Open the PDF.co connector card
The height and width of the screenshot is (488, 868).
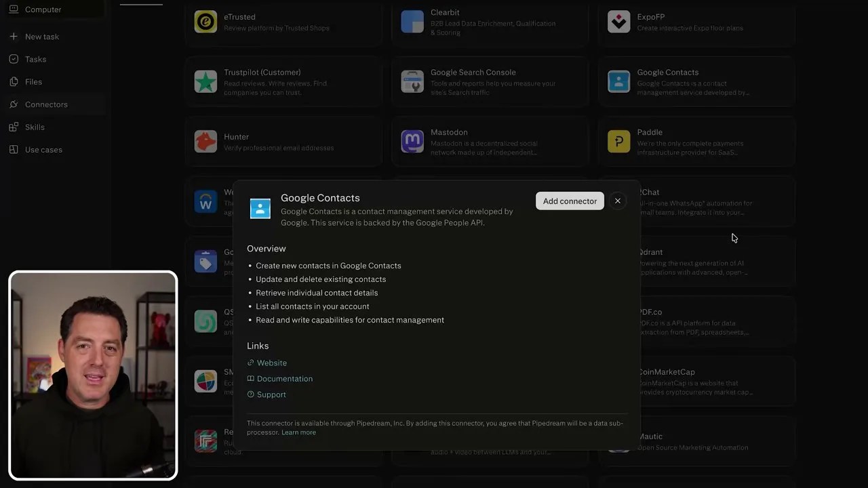pyautogui.click(x=717, y=321)
